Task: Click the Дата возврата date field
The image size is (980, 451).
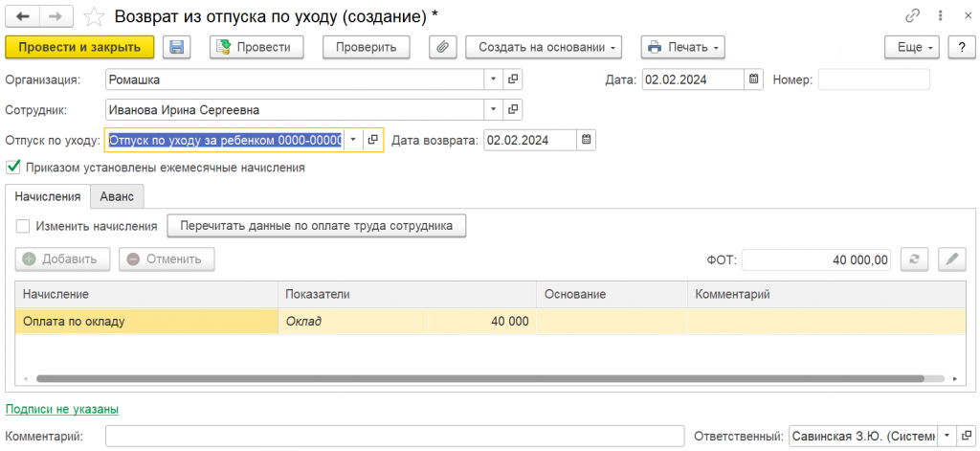Action: [x=530, y=140]
